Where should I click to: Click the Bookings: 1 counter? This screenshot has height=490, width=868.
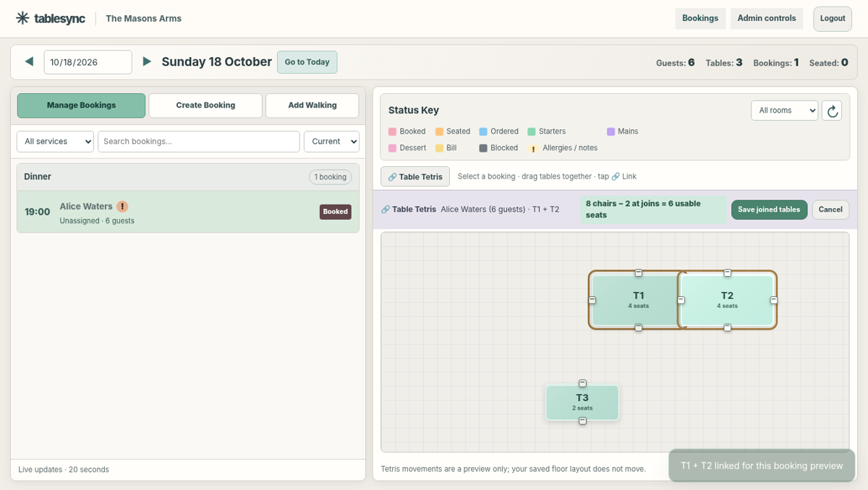coord(776,63)
